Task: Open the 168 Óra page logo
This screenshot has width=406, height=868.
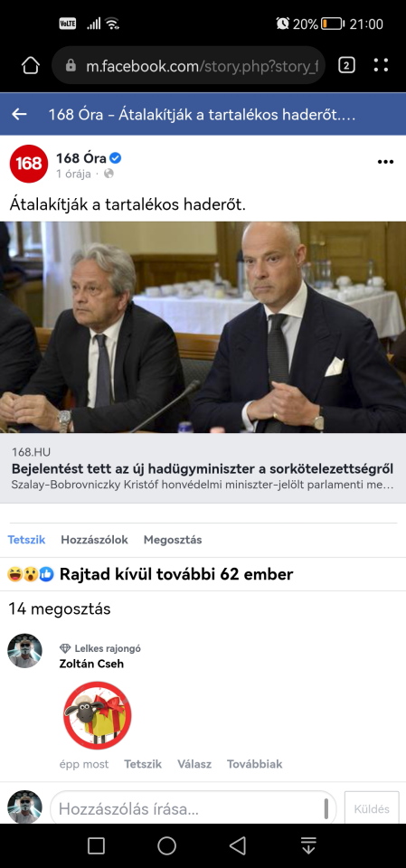Action: click(29, 164)
